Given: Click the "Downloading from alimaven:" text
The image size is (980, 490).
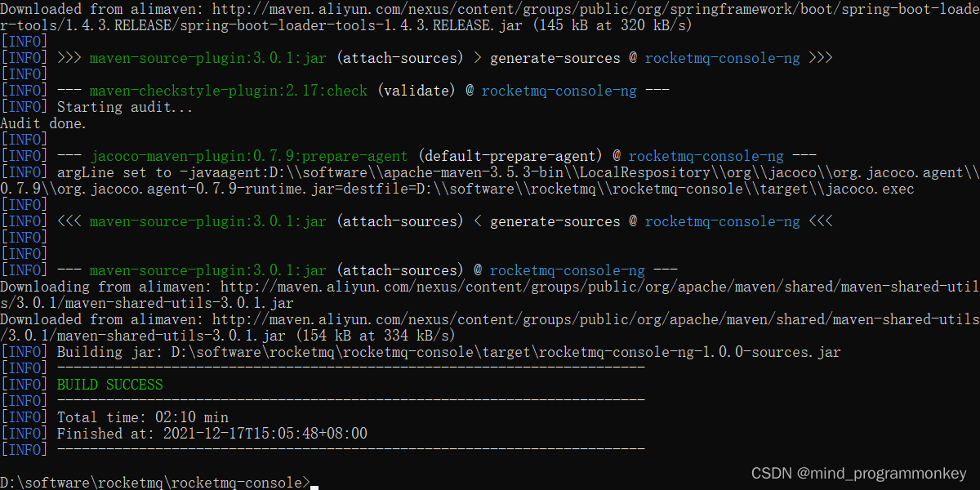Looking at the screenshot, I should coord(106,287).
